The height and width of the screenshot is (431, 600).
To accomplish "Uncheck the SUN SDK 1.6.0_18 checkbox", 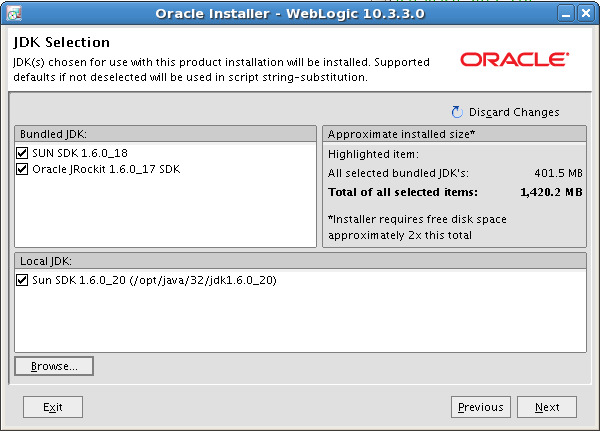I will pos(22,153).
